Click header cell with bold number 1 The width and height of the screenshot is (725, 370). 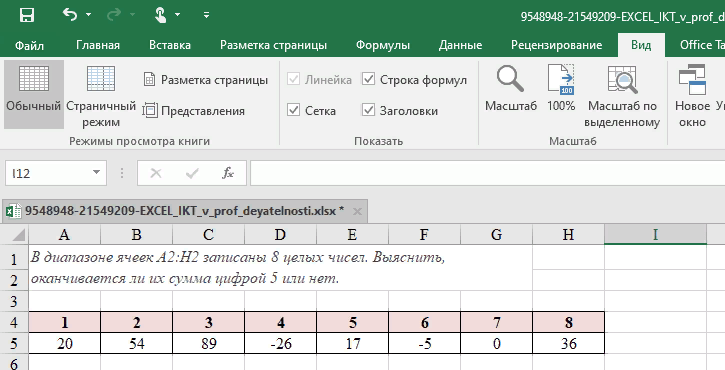65,322
